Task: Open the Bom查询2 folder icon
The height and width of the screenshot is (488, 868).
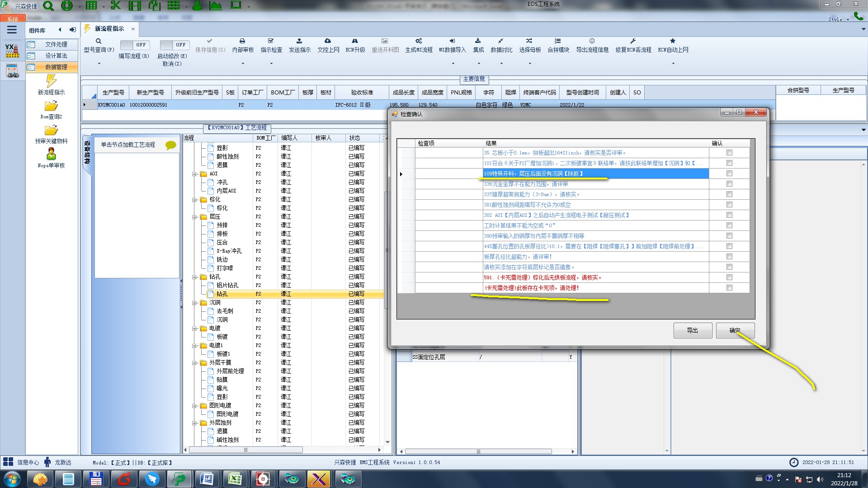Action: [x=51, y=106]
